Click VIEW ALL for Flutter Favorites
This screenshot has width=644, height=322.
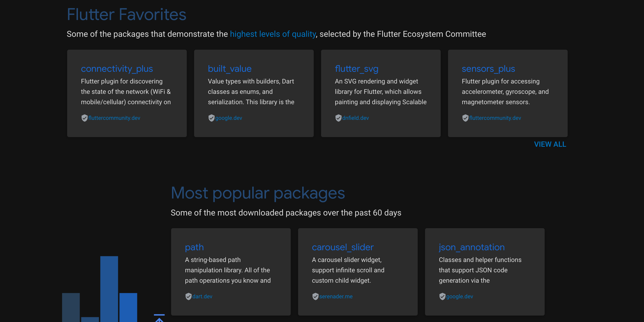[x=550, y=144]
